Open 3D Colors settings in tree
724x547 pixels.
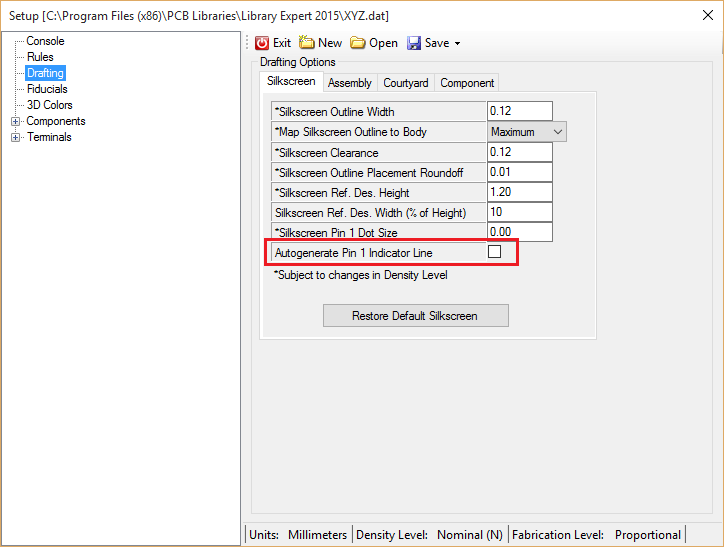pyautogui.click(x=49, y=105)
